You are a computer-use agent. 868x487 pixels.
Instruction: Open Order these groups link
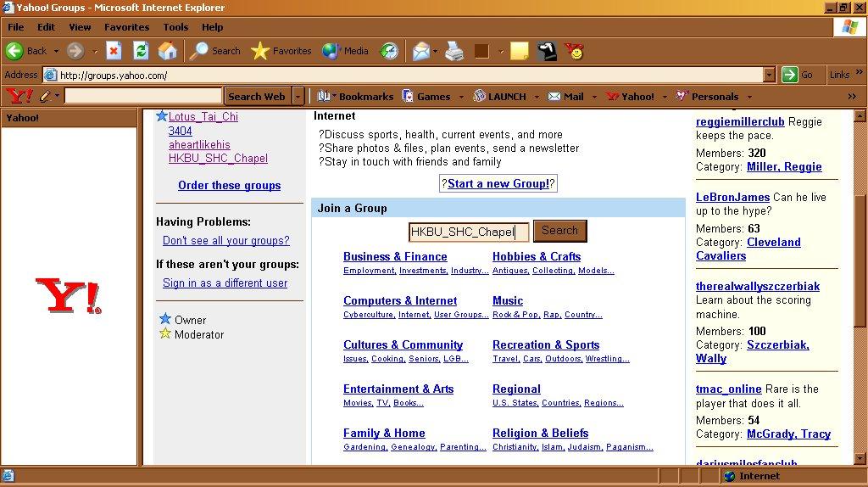(x=229, y=185)
